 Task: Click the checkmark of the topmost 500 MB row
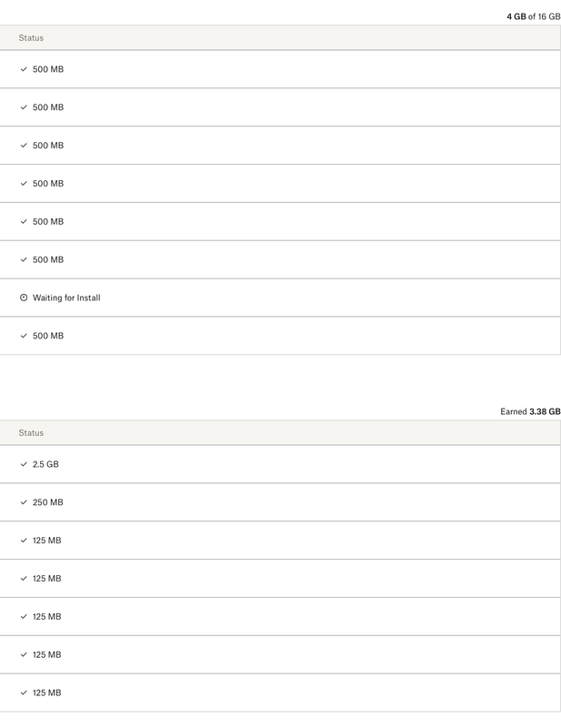coord(24,69)
